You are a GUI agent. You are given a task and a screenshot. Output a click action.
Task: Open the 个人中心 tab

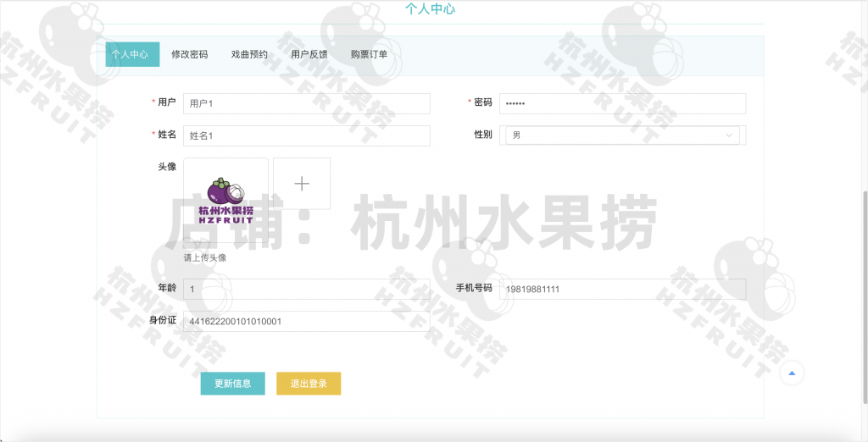tap(132, 54)
